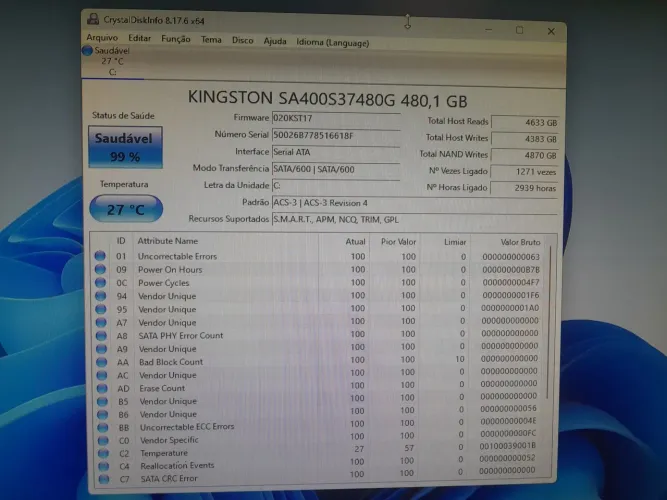Screen dimensions: 667x500
Task: Click the ID column header
Action: pos(121,240)
